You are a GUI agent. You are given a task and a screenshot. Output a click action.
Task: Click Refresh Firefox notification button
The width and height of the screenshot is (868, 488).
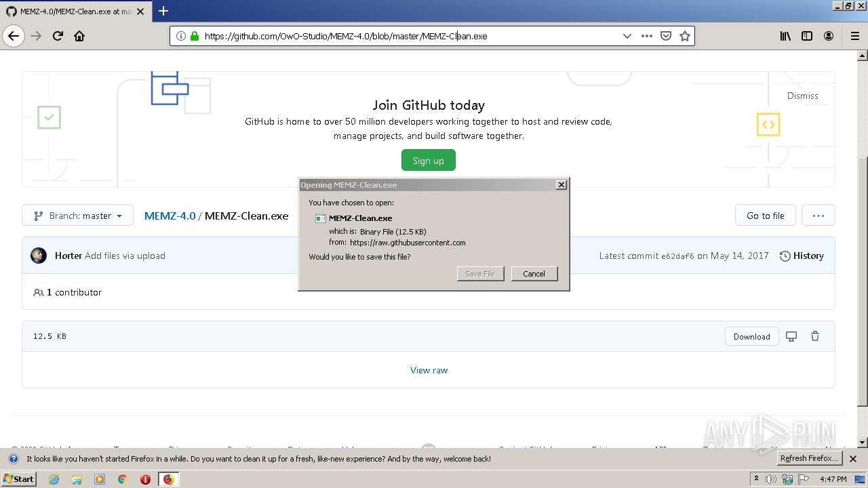[x=810, y=458]
